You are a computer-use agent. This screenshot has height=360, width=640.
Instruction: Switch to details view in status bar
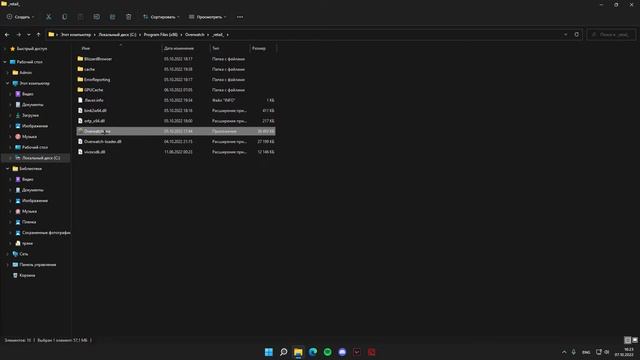pyautogui.click(x=627, y=340)
